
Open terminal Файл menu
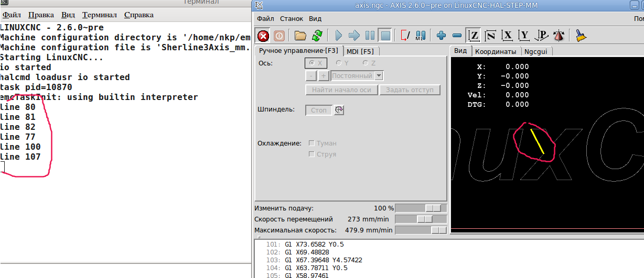12,15
